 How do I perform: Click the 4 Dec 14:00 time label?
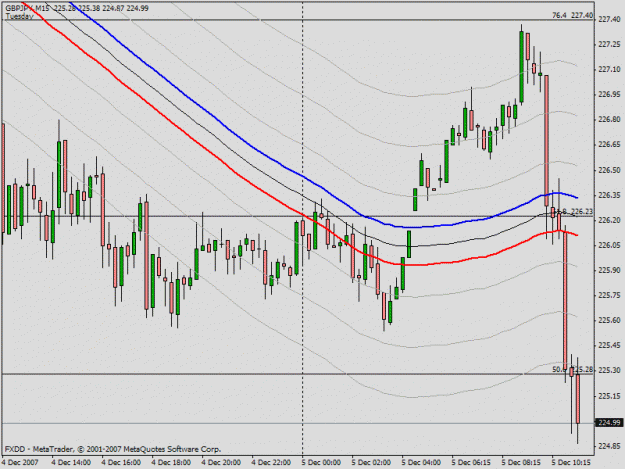click(71, 463)
